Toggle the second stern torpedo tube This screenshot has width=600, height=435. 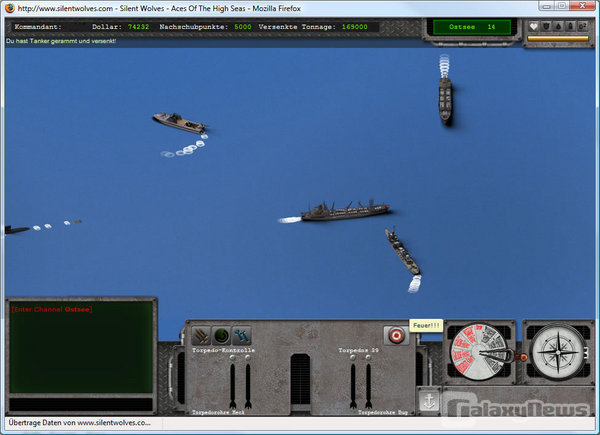pyautogui.click(x=248, y=385)
